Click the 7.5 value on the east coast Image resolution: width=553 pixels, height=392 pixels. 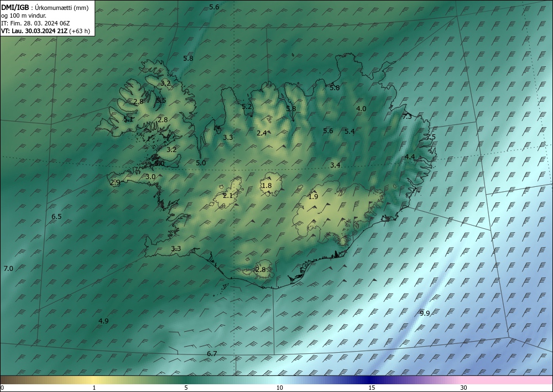pyautogui.click(x=431, y=137)
